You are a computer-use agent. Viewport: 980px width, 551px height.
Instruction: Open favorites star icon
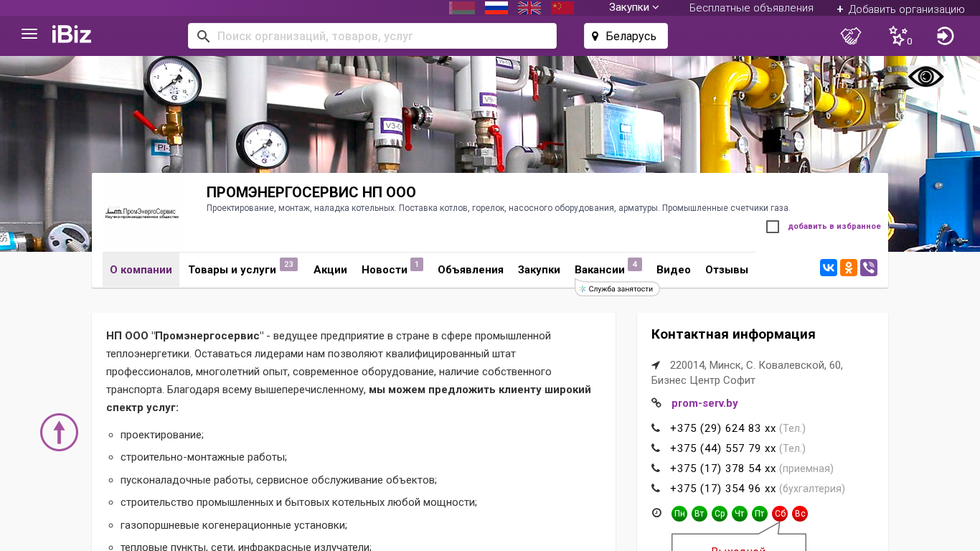[x=898, y=36]
